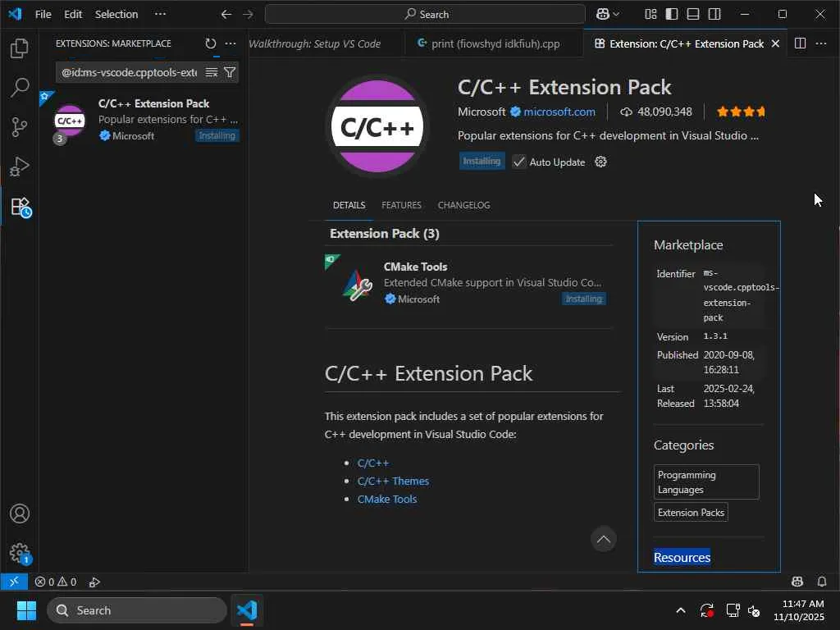The width and height of the screenshot is (840, 630).
Task: Open problems errors and warnings indicator
Action: [56, 582]
